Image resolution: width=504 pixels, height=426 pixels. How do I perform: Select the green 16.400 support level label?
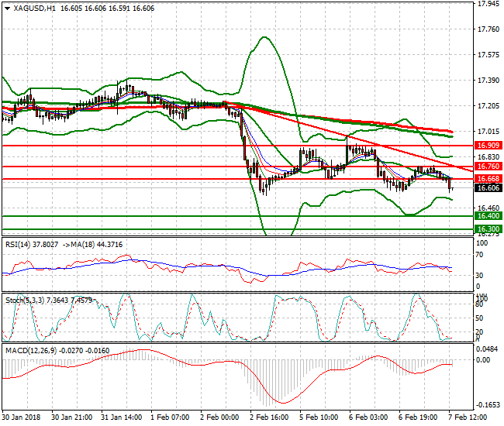point(488,216)
